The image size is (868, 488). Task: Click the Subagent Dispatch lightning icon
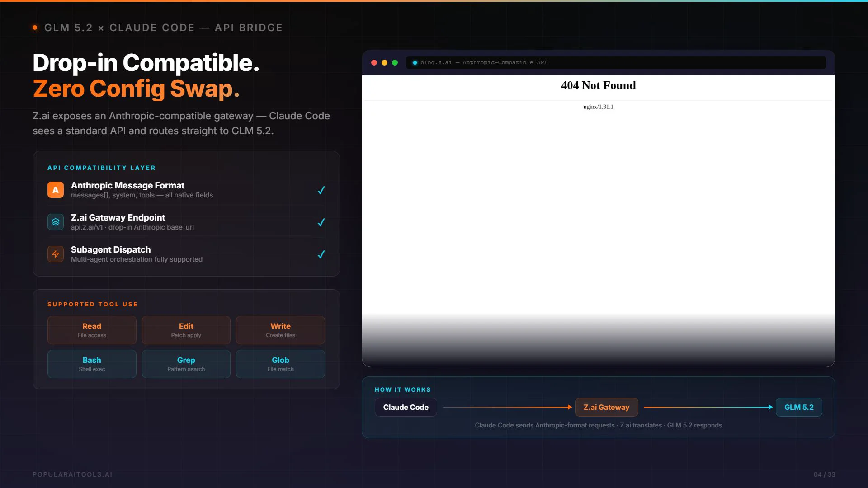click(56, 254)
